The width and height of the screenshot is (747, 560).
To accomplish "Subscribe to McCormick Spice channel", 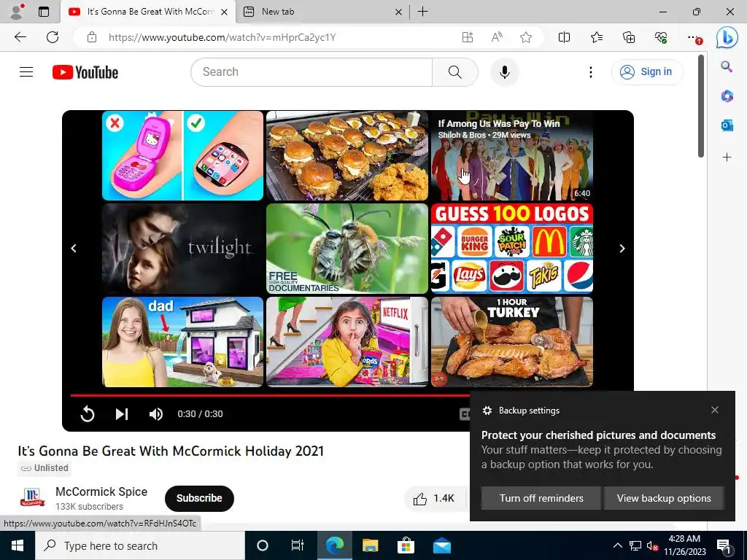I will 199,498.
